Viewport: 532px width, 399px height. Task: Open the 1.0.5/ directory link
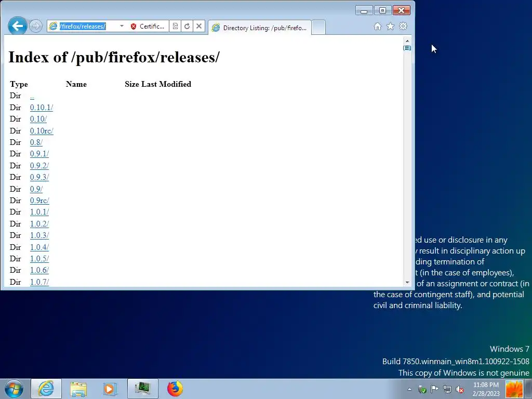pos(39,259)
